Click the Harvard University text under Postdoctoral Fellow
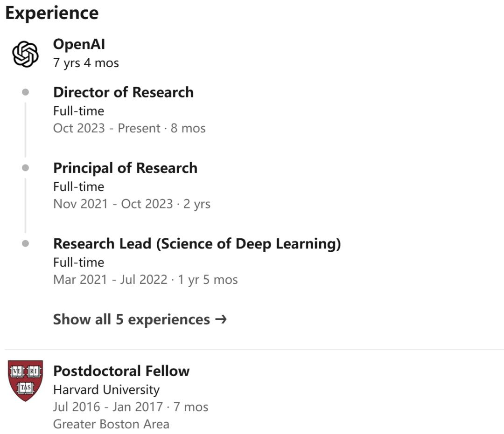 coord(106,390)
